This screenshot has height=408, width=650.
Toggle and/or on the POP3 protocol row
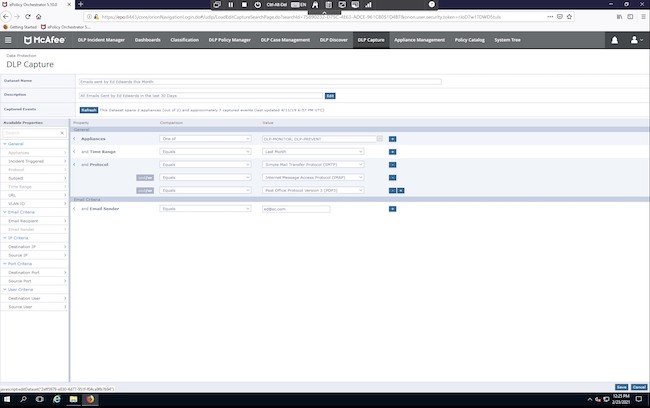[x=145, y=190]
